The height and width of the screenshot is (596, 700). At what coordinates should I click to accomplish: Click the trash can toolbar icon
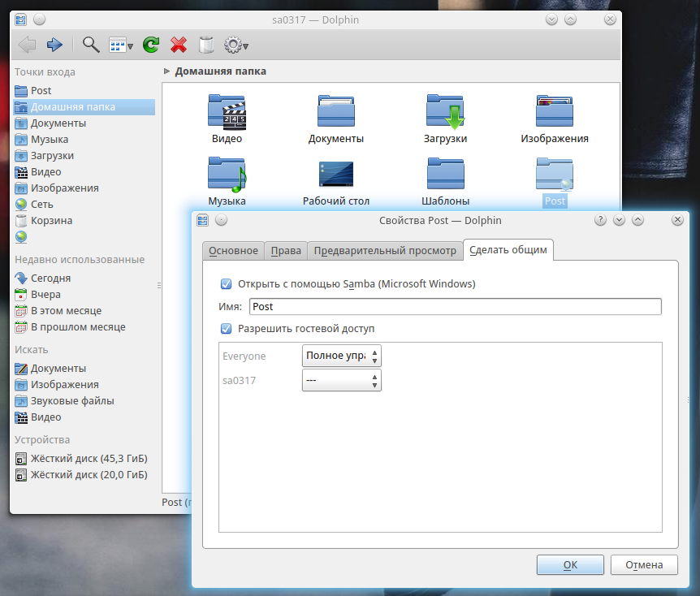(206, 45)
